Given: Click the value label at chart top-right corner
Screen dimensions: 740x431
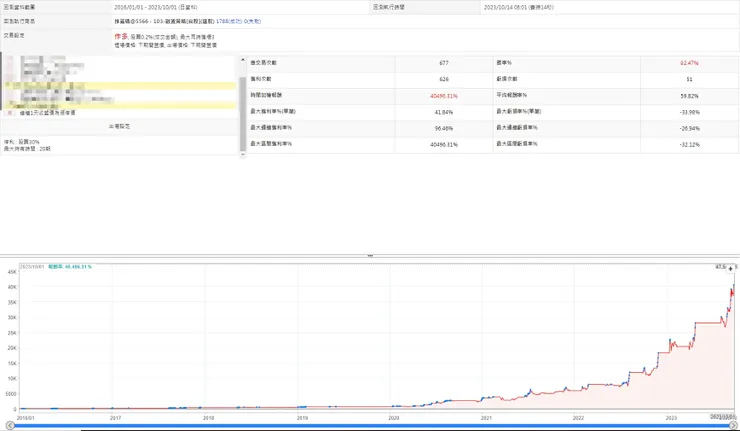Looking at the screenshot, I should click(x=718, y=267).
